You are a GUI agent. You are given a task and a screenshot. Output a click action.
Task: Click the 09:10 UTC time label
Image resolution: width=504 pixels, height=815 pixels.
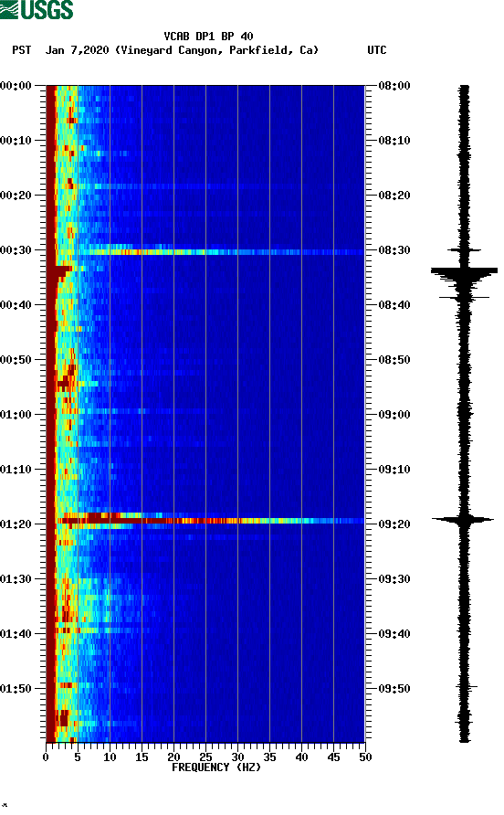[x=394, y=470]
